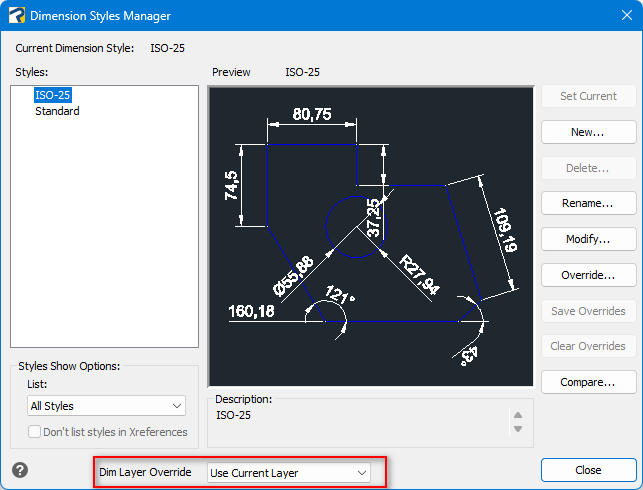
Task: Click the Modify button
Action: coord(588,239)
